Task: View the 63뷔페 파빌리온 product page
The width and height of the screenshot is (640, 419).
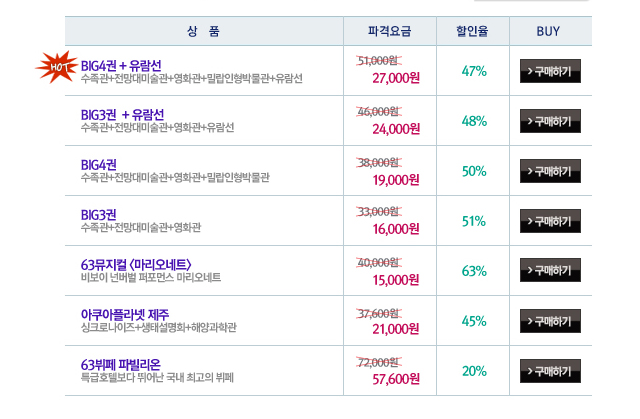Action: coord(121,364)
